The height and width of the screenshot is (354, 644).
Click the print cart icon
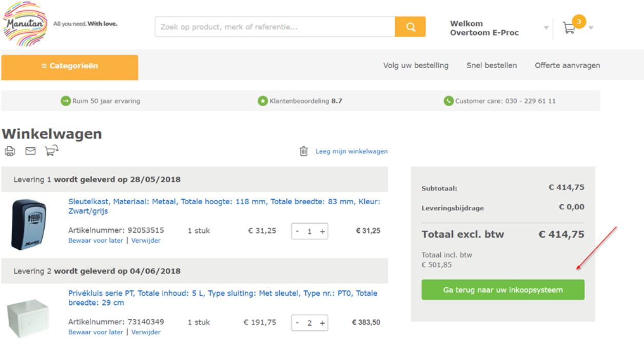coord(10,151)
